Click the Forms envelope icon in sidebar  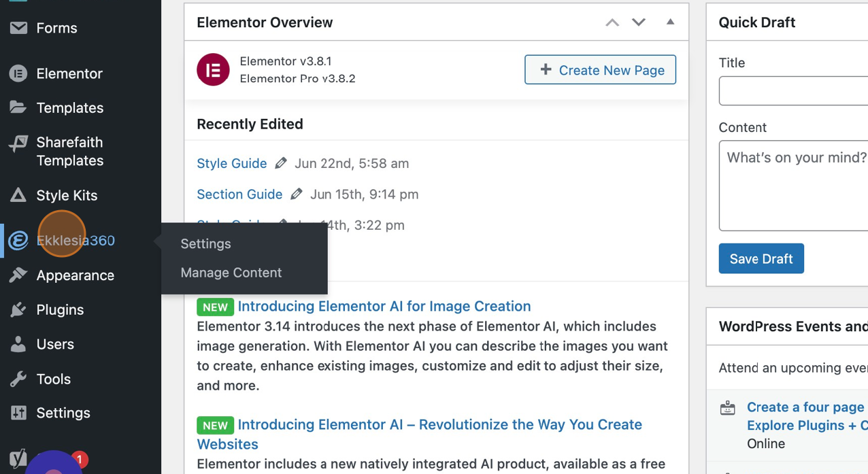(x=18, y=28)
